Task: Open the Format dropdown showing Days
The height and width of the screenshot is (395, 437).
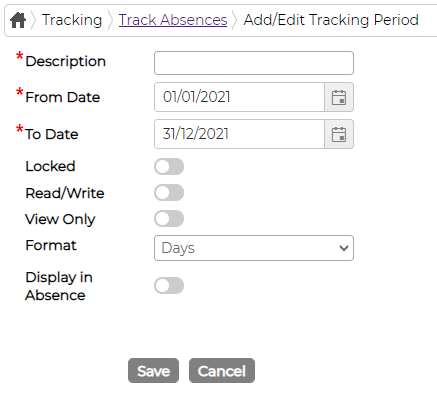Action: 254,248
